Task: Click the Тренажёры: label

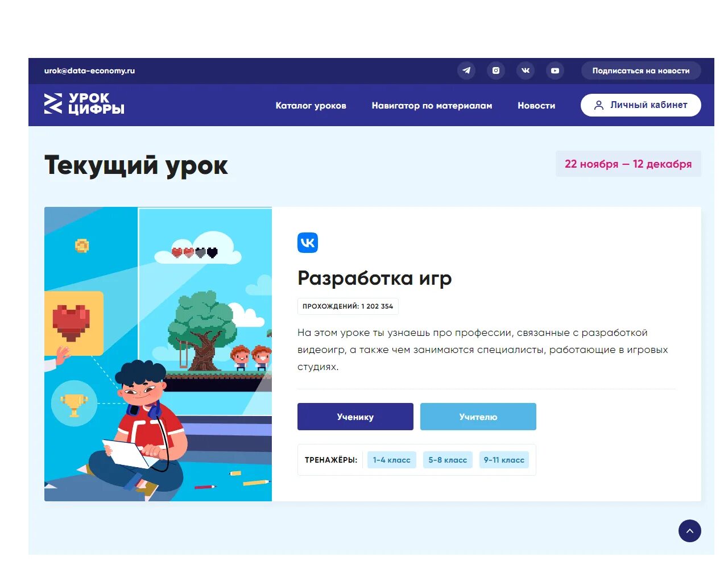Action: coord(331,460)
